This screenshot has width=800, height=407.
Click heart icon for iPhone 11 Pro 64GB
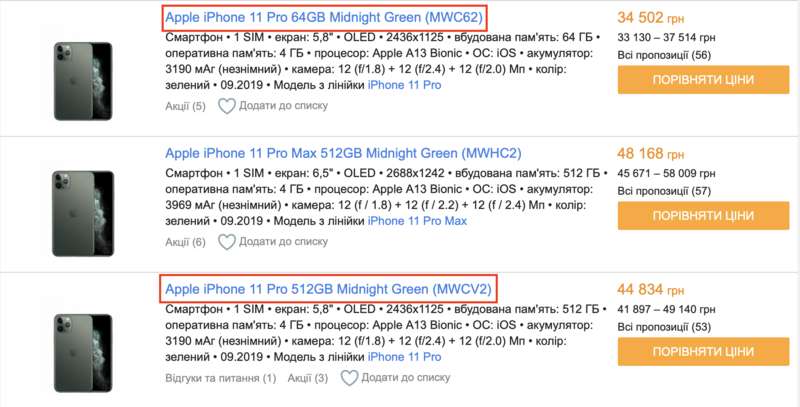pyautogui.click(x=227, y=106)
